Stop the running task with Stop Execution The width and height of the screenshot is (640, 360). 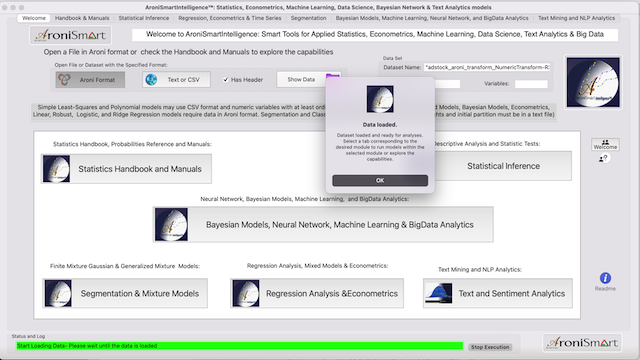pyautogui.click(x=490, y=347)
